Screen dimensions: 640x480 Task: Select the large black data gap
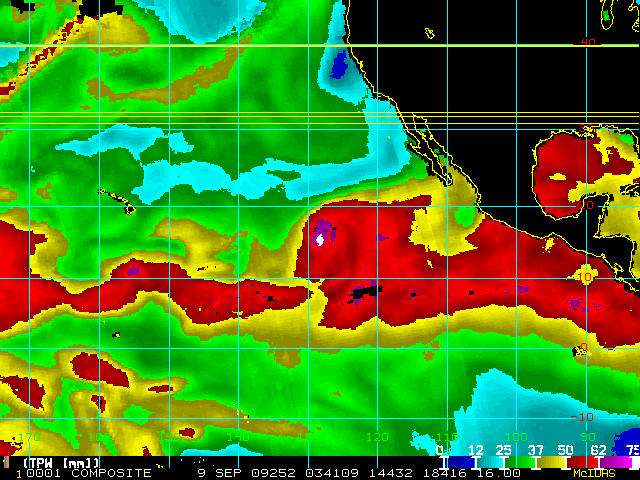[x=365, y=292]
